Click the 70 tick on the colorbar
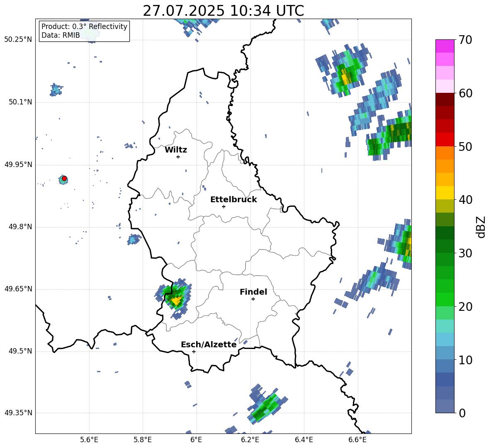The image size is (491, 448). click(465, 40)
